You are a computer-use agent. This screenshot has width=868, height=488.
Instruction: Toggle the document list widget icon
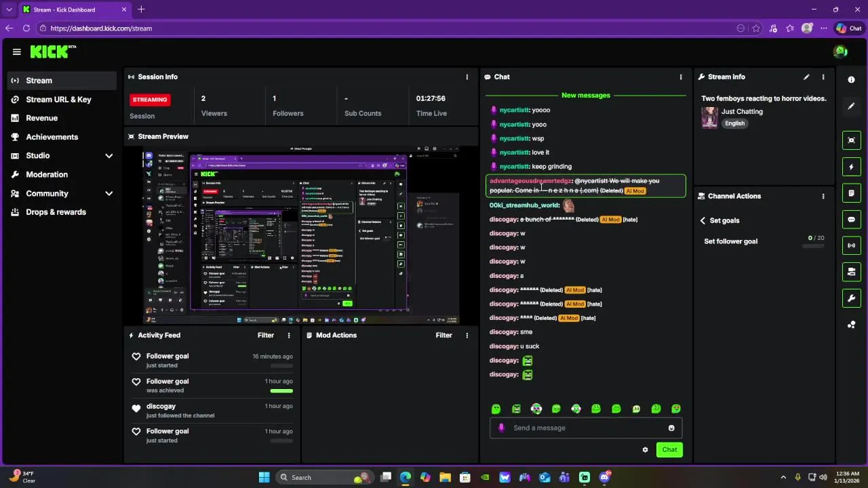point(852,193)
